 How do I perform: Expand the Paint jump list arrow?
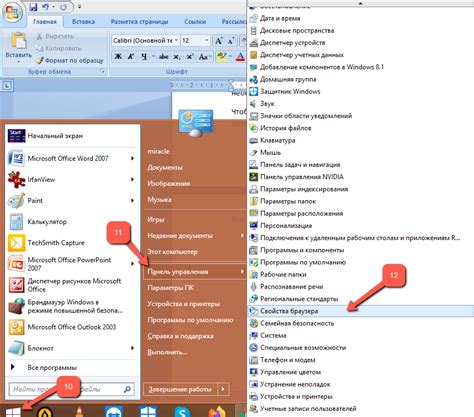(132, 200)
